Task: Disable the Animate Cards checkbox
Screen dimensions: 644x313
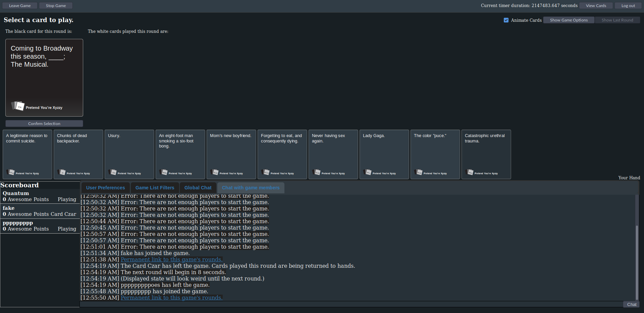Action: (x=506, y=20)
